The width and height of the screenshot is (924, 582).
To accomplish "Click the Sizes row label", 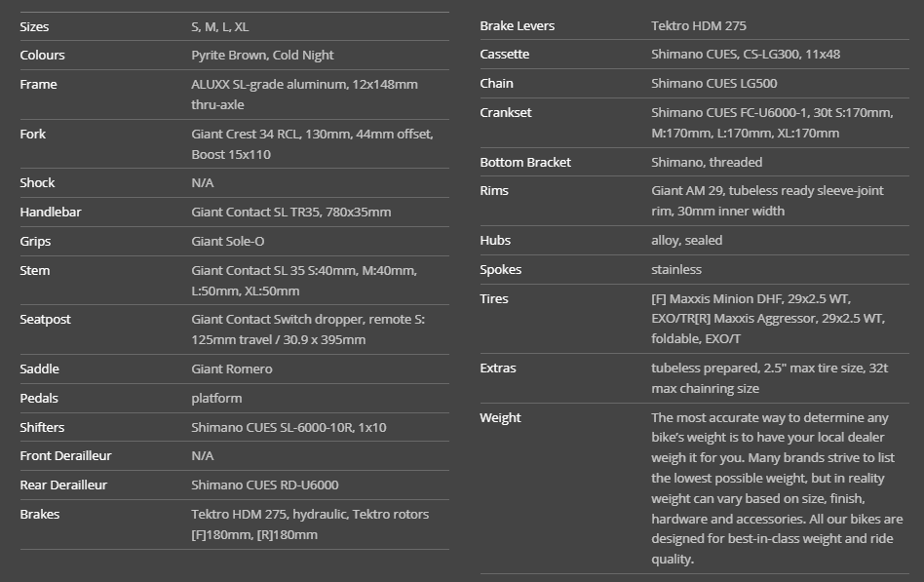I will click(x=34, y=26).
